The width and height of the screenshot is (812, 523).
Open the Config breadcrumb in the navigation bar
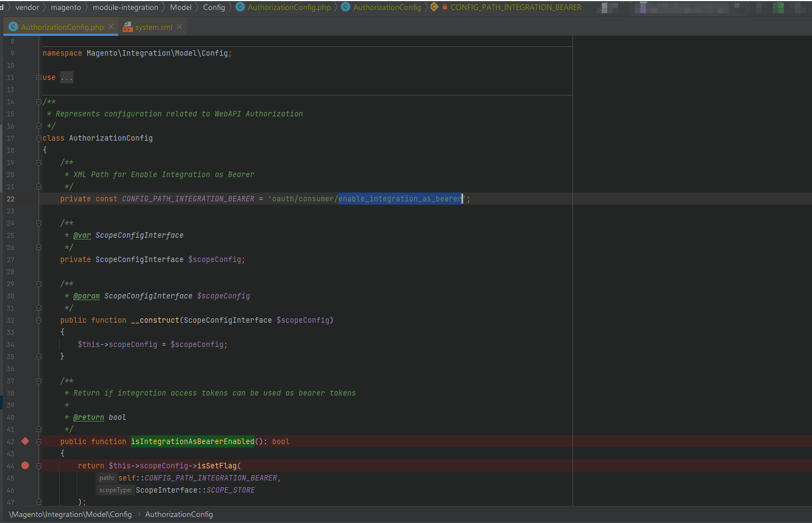point(214,7)
